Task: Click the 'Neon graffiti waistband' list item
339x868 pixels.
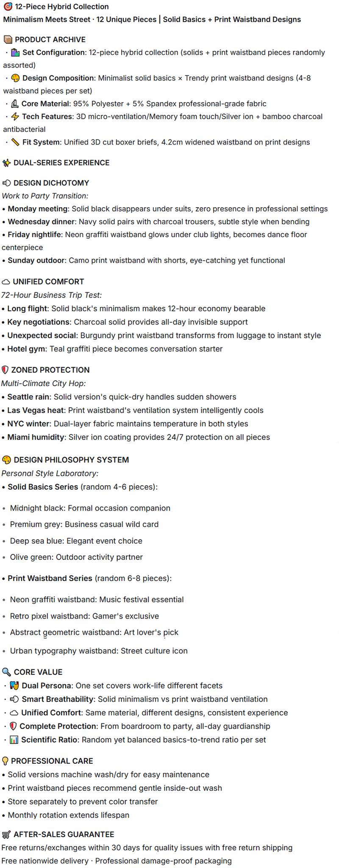Action: [97, 600]
